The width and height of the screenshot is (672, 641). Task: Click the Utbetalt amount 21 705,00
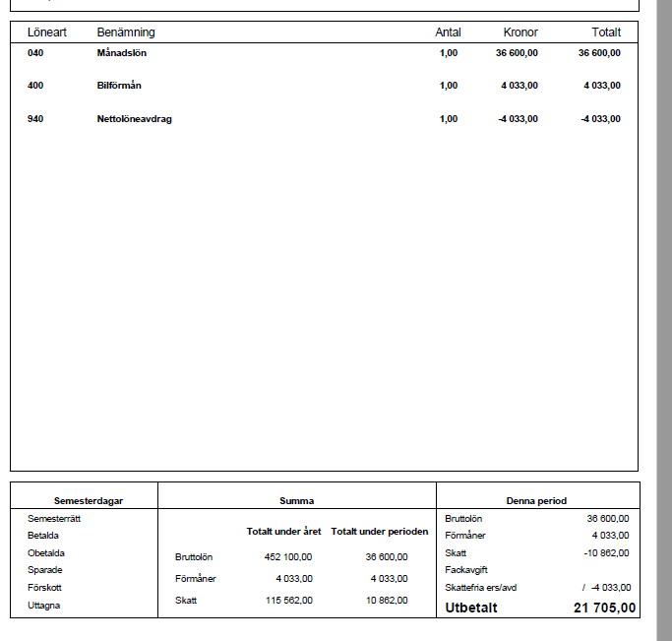604,608
